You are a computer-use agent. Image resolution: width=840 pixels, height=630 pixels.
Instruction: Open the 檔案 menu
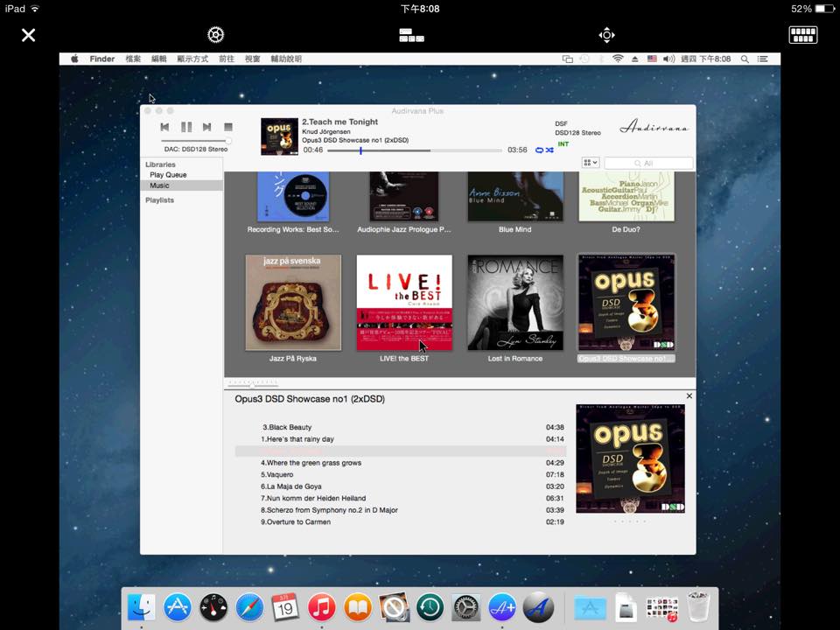pos(133,59)
